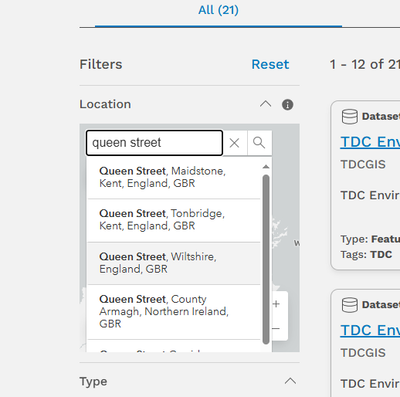Choose Queen Street, Wiltshire suggestion
Screen dimensions: 400x397
click(174, 263)
